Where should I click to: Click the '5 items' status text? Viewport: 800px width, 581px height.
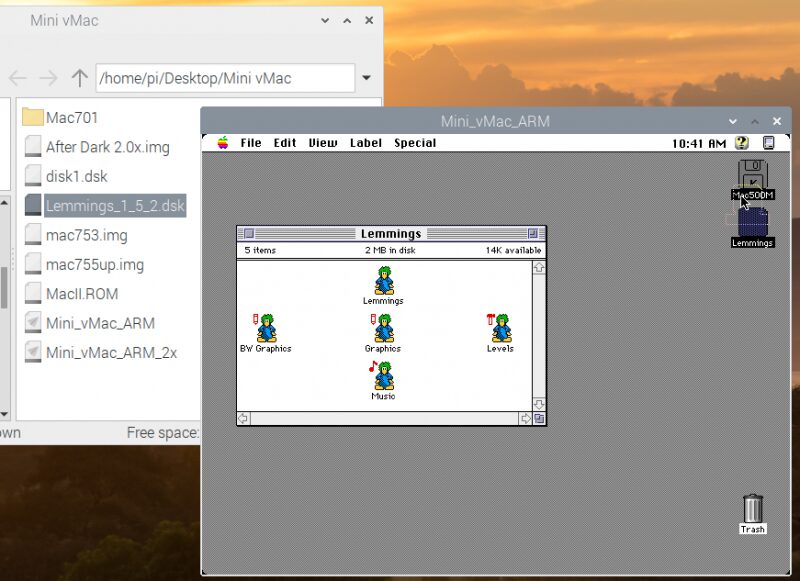click(x=260, y=250)
